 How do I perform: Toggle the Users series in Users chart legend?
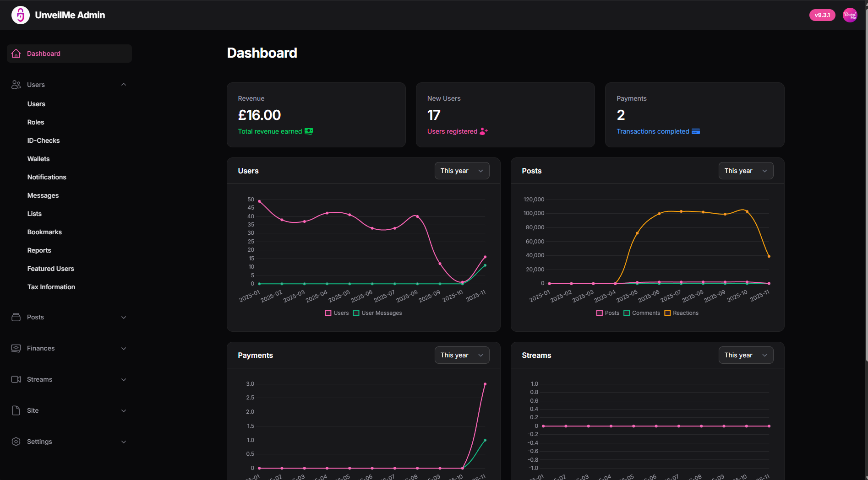[x=337, y=313]
